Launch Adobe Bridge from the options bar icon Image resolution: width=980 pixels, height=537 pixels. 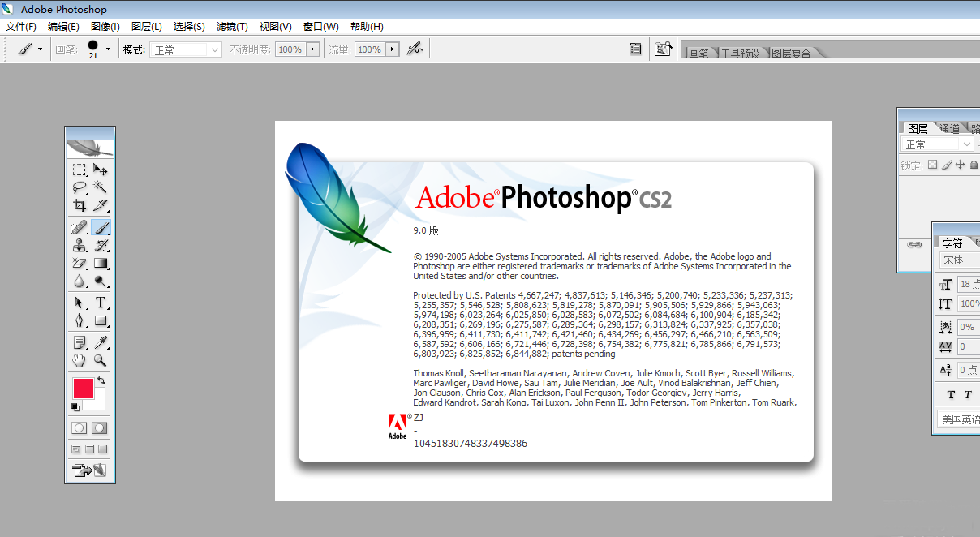pos(664,49)
